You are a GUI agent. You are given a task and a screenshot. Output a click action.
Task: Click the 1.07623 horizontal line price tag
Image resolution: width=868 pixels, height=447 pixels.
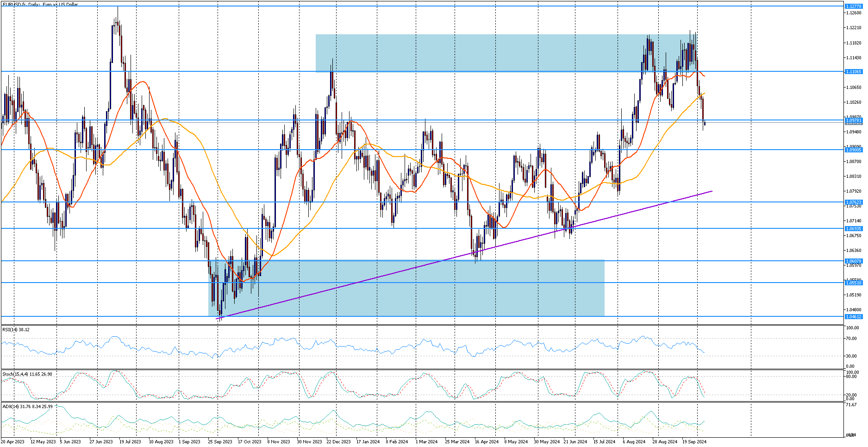click(x=854, y=202)
